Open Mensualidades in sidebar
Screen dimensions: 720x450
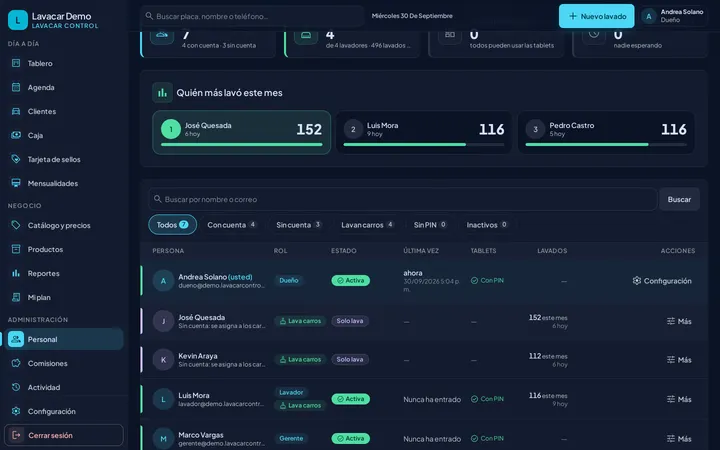(64, 183)
